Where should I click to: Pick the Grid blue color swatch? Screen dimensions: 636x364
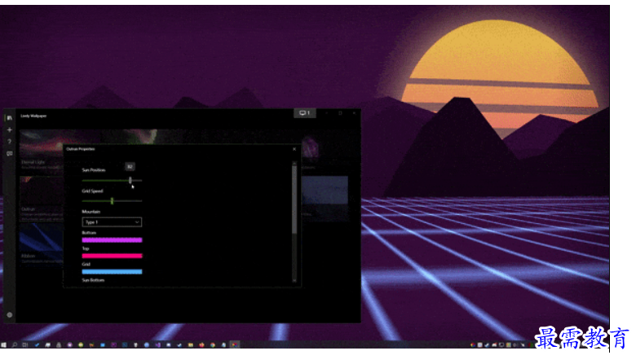coord(112,272)
